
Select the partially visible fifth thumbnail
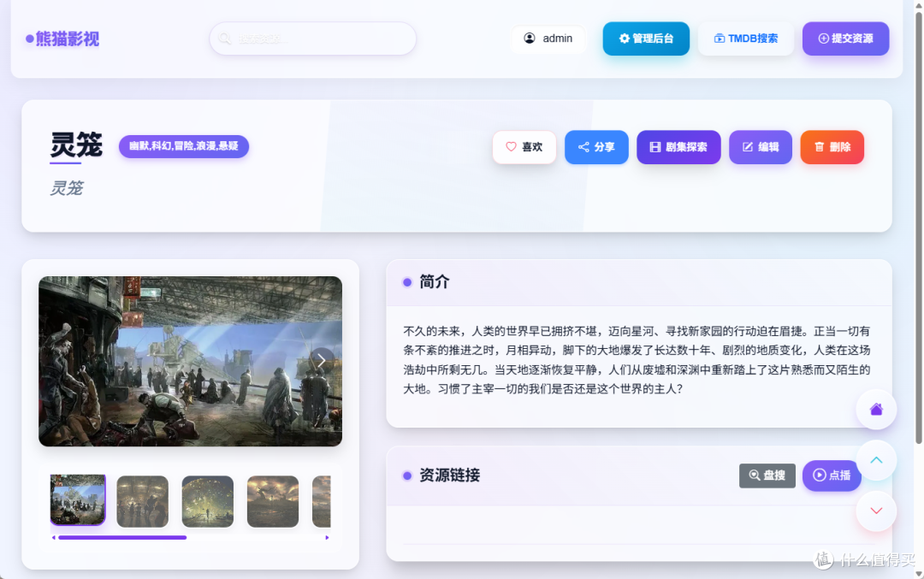coord(321,501)
